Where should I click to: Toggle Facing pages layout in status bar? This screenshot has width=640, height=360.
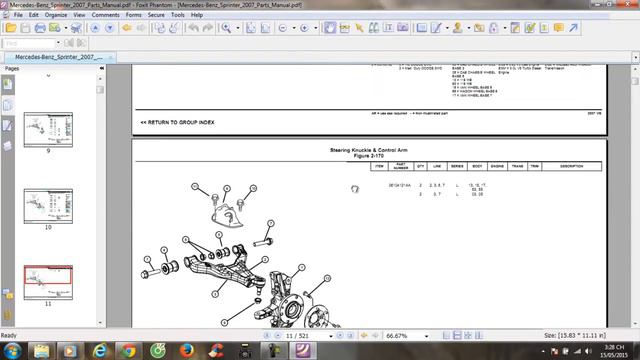pos(468,336)
